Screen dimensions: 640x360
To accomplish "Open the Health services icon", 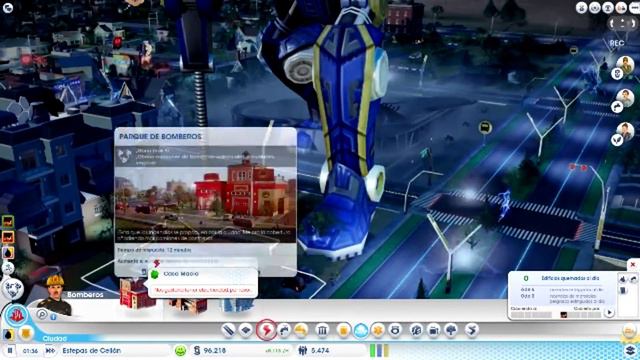I will point(378,330).
